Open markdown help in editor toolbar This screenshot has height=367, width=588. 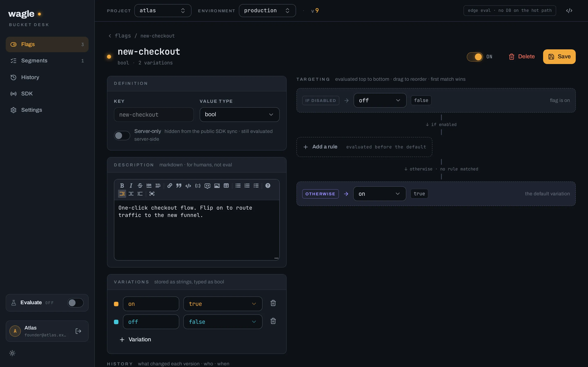[x=268, y=186]
